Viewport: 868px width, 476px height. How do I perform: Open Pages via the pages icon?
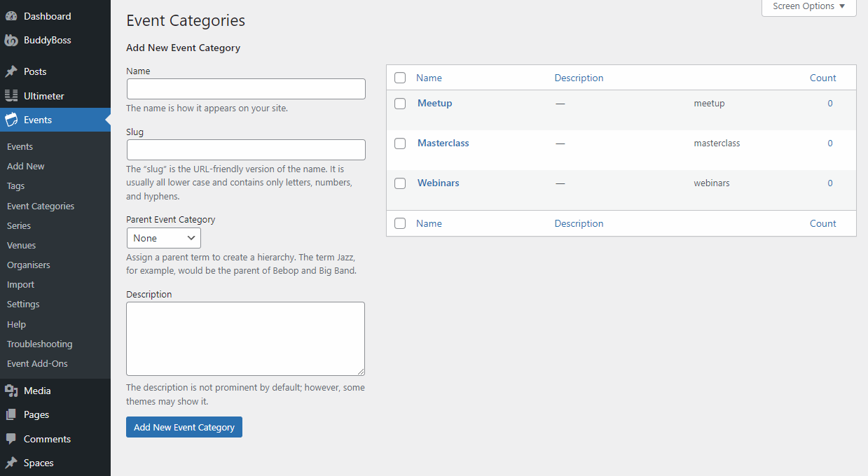click(14, 414)
